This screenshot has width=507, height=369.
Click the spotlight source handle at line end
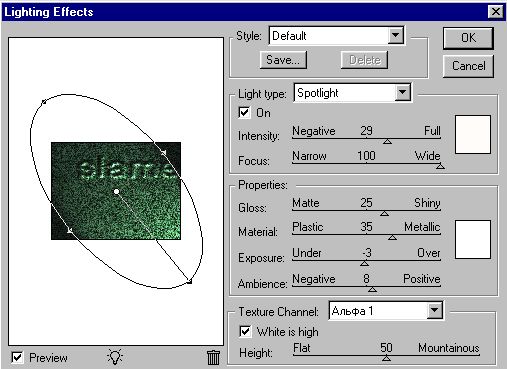pyautogui.click(x=189, y=282)
